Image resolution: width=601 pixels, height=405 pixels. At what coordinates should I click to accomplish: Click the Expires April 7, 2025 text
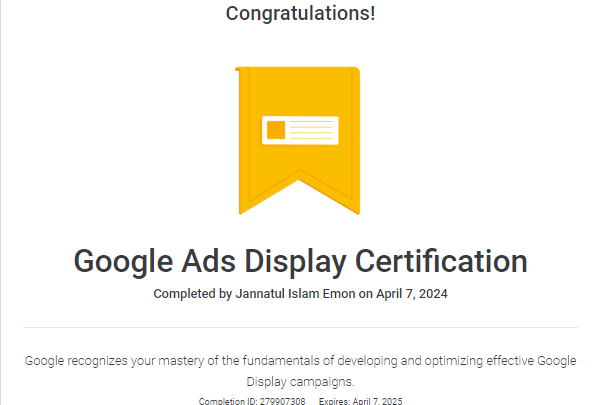tap(360, 400)
